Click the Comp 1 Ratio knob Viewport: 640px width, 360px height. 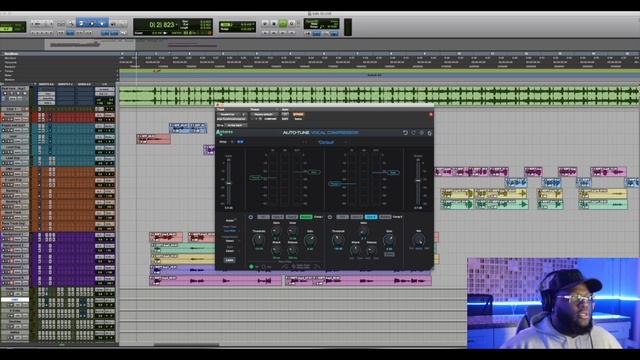point(276,231)
